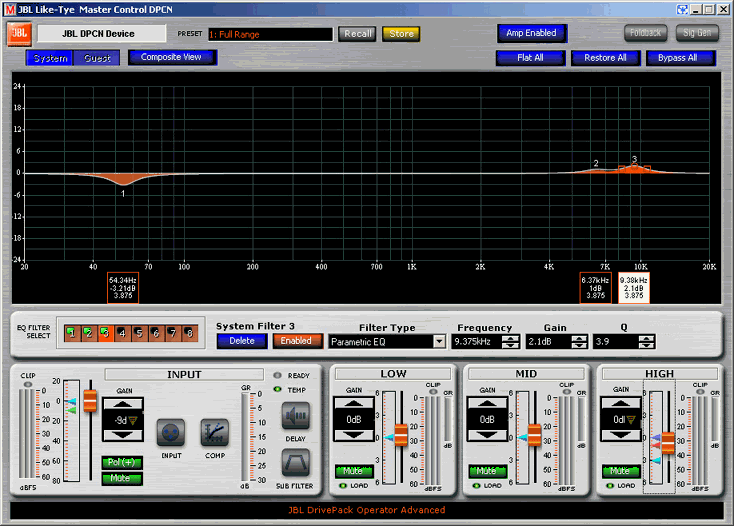This screenshot has width=734, height=526.
Task: Click Restore All button
Action: tap(605, 58)
